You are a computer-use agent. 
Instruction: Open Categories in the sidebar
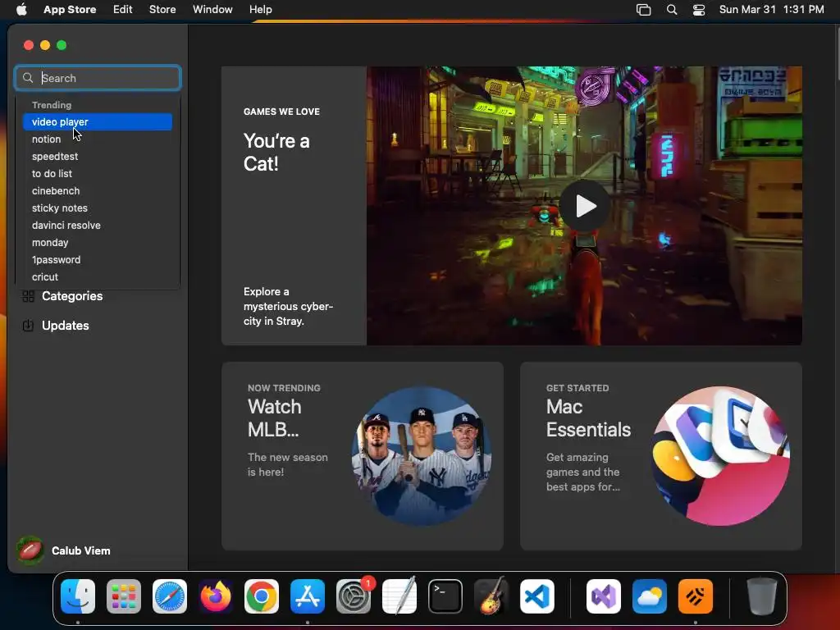(72, 296)
